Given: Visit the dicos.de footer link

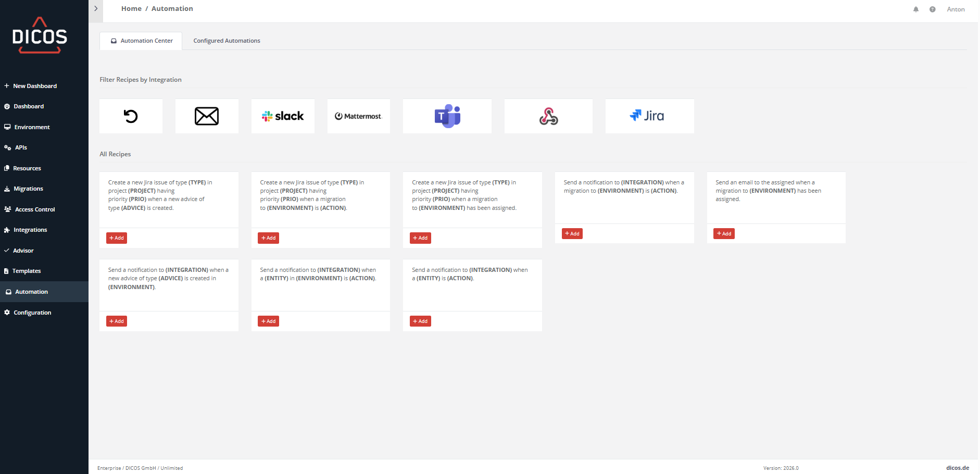Looking at the screenshot, I should (957, 468).
